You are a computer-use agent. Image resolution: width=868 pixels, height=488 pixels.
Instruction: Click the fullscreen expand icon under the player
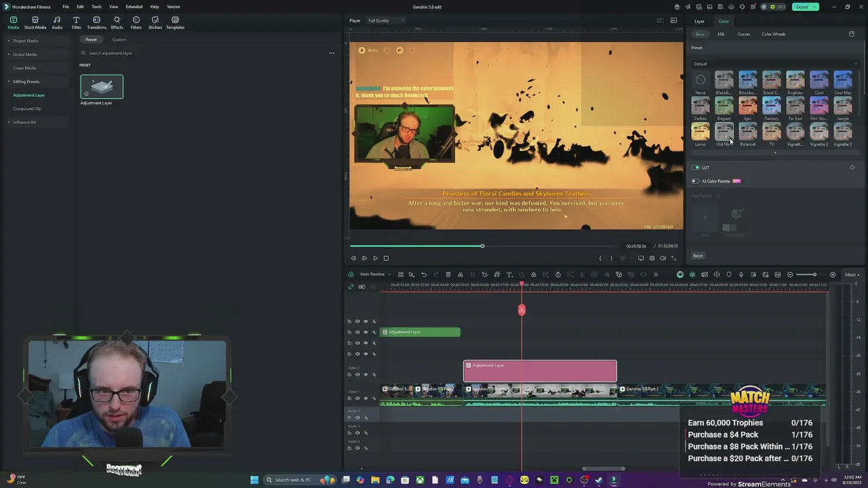673,258
